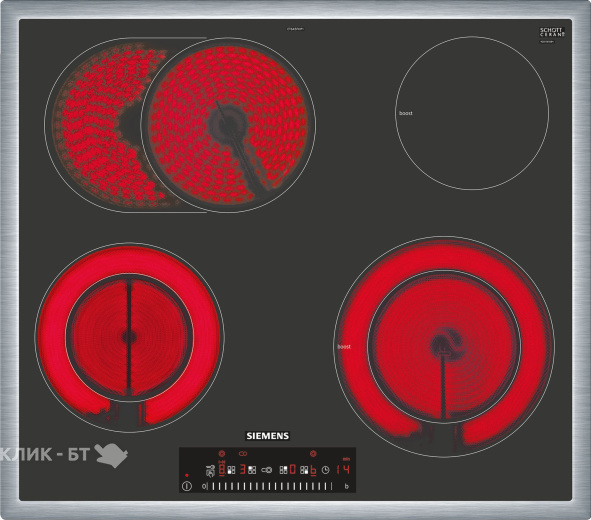Click the boost label on front-right zone
Image resolution: width=591 pixels, height=520 pixels.
(344, 347)
